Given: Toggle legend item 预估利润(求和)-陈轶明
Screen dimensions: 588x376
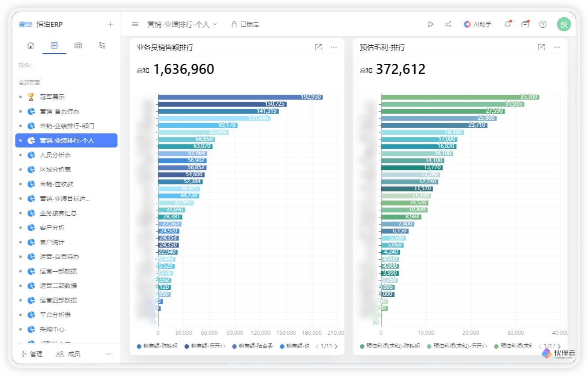Looking at the screenshot, I should point(390,346).
